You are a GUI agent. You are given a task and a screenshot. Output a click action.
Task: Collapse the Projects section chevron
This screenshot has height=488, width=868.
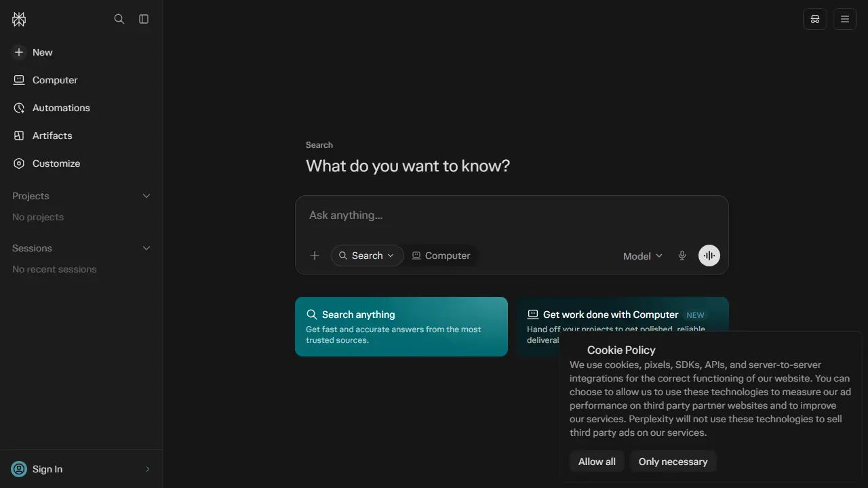(x=146, y=196)
